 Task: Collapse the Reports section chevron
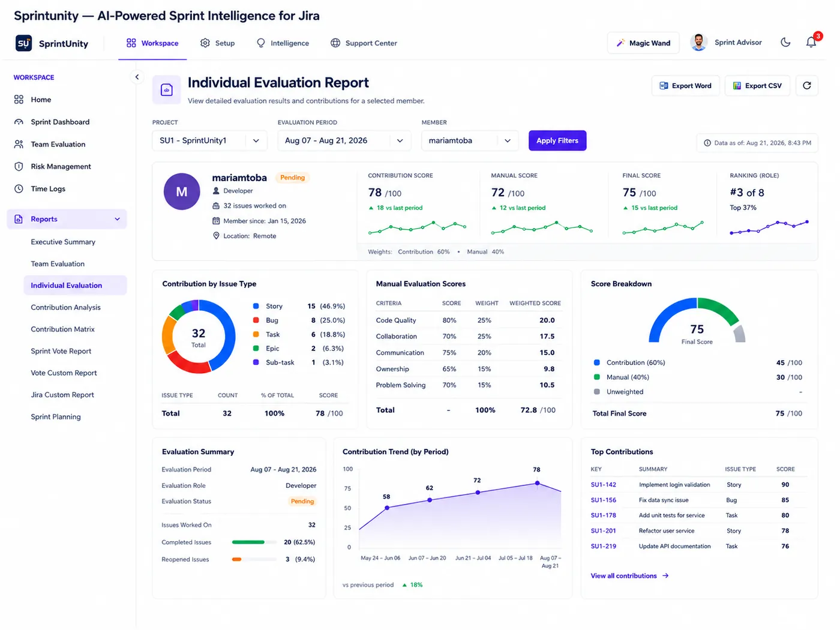(x=117, y=219)
